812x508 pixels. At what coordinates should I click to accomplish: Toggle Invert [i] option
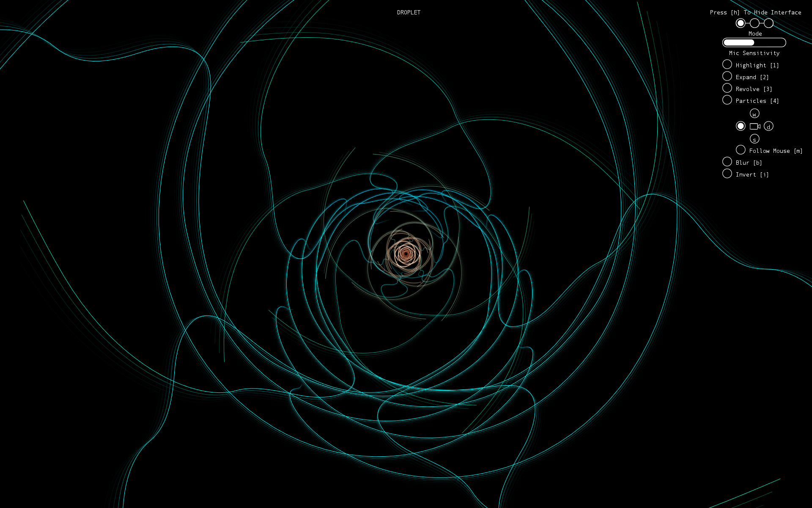727,174
